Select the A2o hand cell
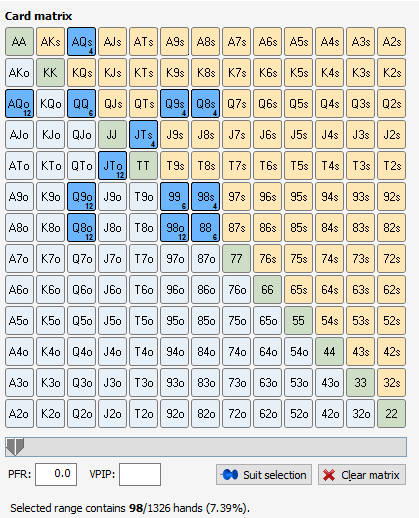The width and height of the screenshot is (419, 518). [19, 414]
